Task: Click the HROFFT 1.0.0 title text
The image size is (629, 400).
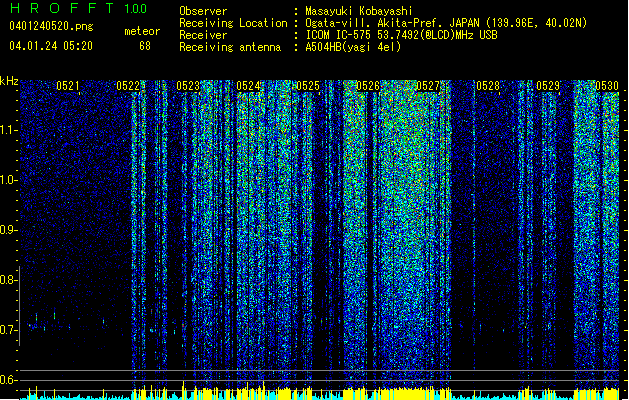Action: click(x=78, y=8)
